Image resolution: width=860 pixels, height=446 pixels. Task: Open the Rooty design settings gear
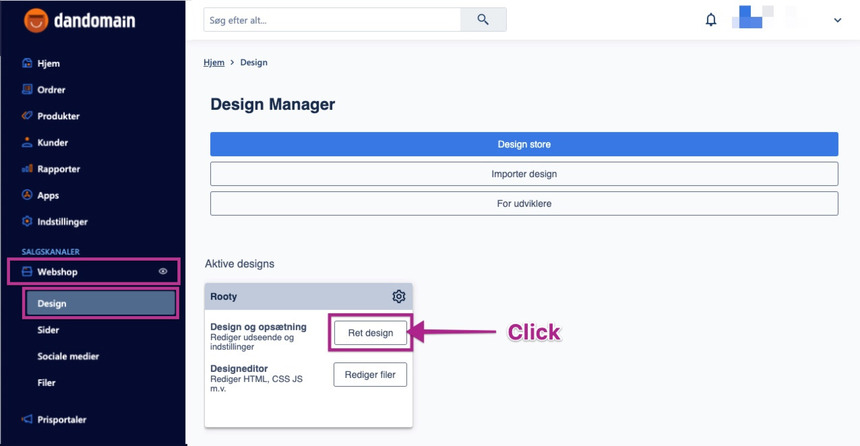point(398,296)
